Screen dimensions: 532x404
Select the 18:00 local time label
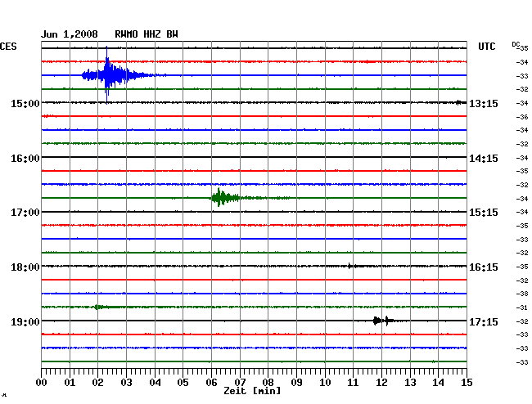(25, 267)
